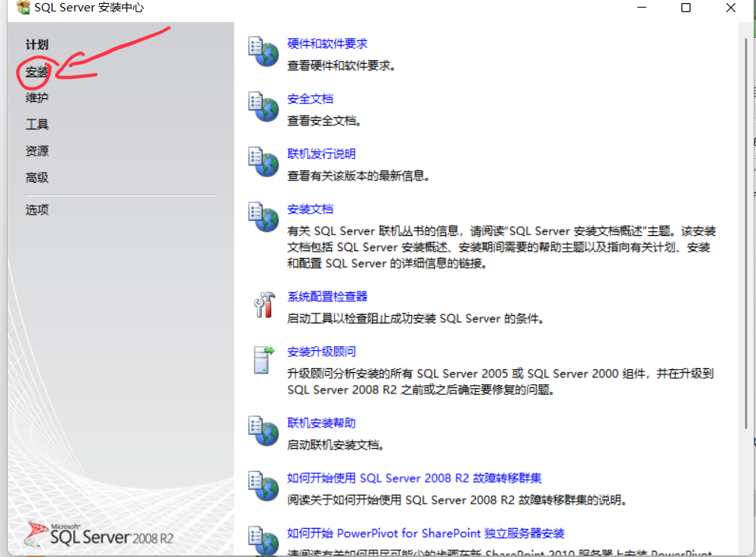Click the text 查看有关该版本的最新信息。
The width and height of the screenshot is (756, 557).
point(359,176)
